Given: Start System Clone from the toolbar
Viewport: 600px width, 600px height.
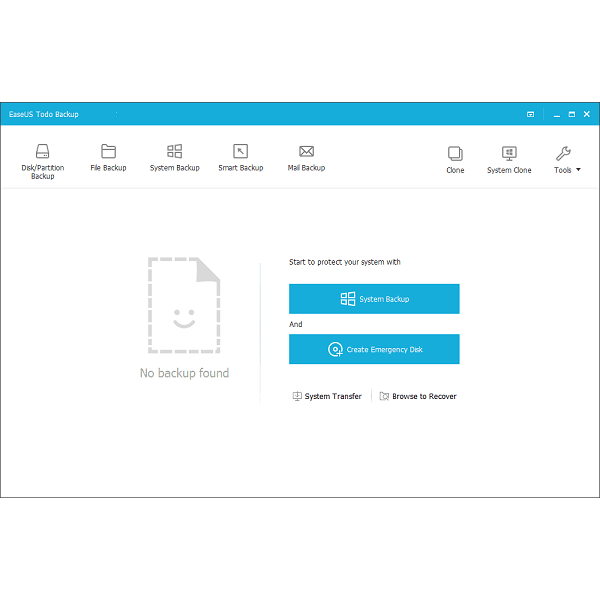Looking at the screenshot, I should click(509, 154).
